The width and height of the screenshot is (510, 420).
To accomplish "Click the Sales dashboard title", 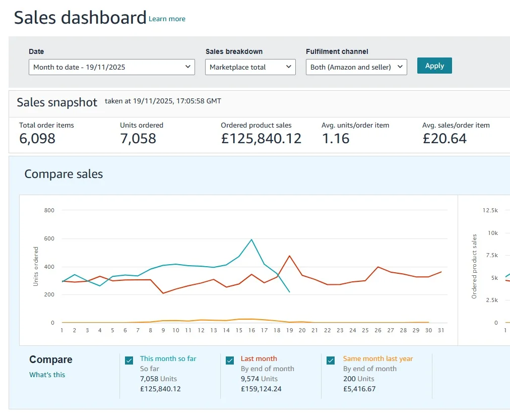I will coord(80,18).
